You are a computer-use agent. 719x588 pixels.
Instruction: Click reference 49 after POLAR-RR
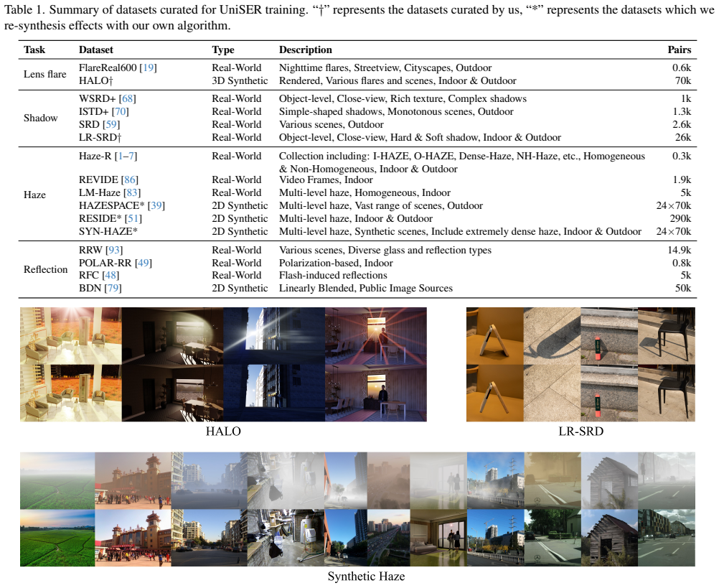point(144,263)
